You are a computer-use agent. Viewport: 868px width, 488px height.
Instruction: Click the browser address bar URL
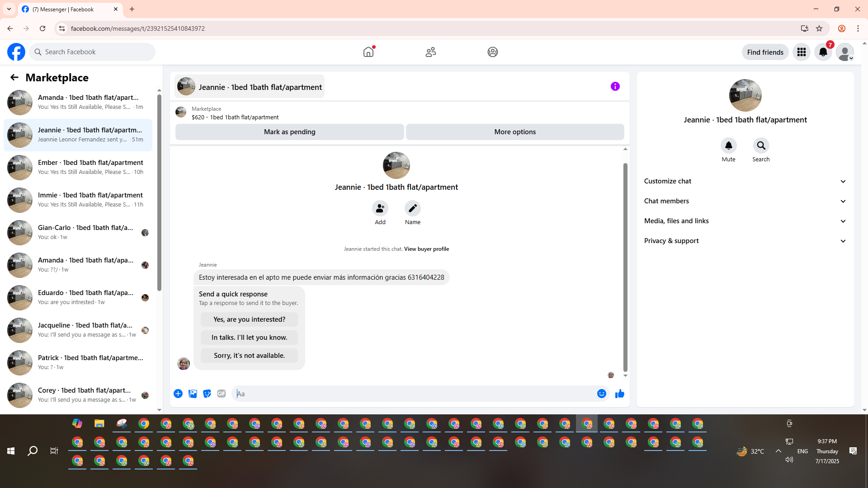click(138, 28)
